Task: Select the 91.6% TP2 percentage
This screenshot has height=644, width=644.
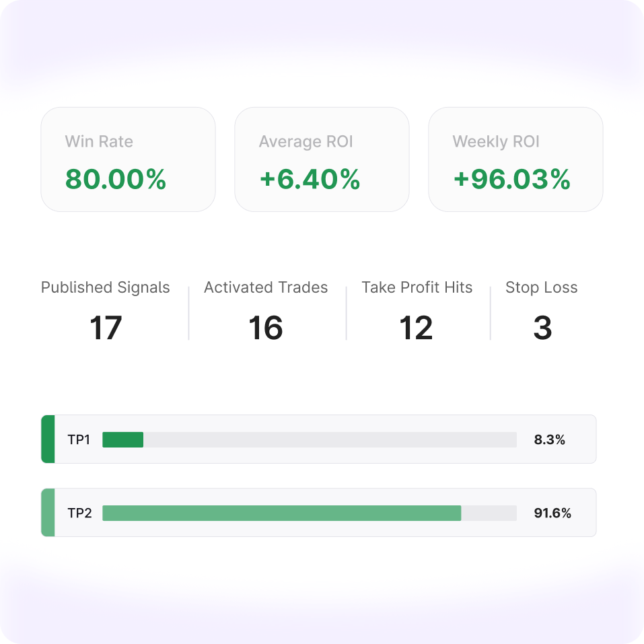Action: [x=552, y=513]
